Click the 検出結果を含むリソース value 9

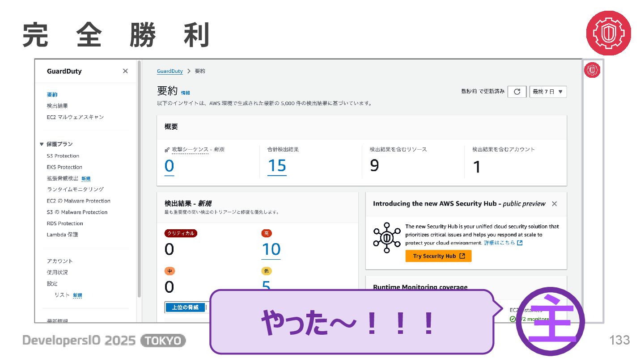click(374, 166)
